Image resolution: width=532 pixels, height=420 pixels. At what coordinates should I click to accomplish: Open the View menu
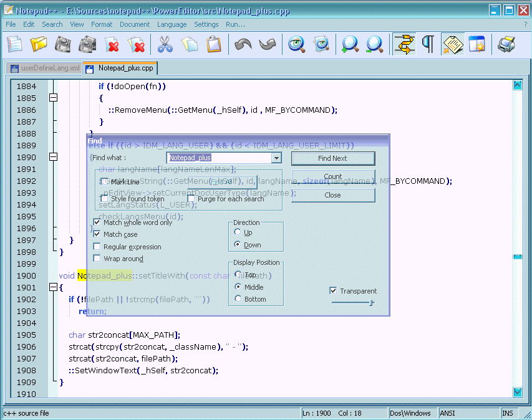click(x=77, y=24)
